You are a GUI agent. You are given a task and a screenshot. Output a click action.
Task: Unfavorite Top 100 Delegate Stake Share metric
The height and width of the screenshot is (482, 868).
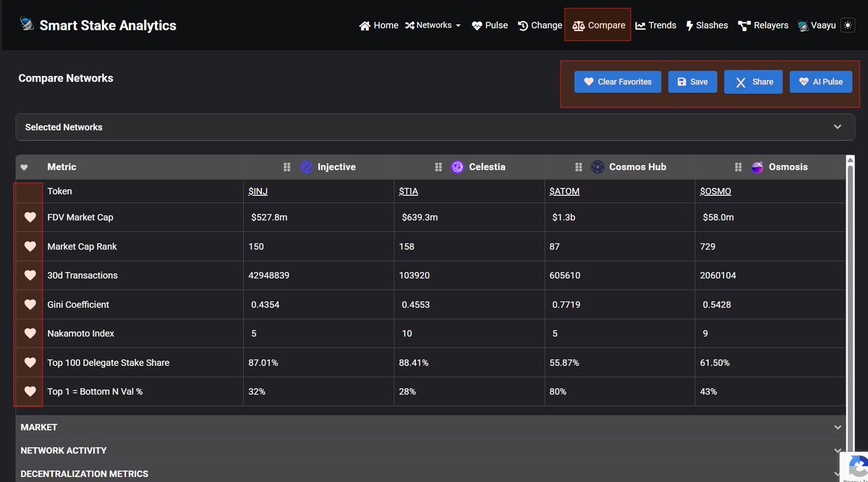[x=30, y=362]
